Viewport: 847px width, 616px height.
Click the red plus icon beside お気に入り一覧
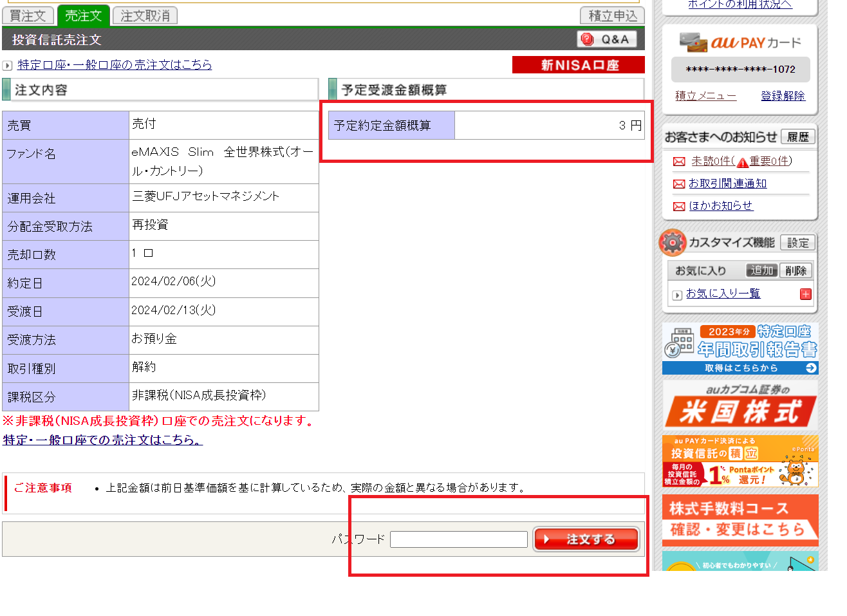coord(805,294)
